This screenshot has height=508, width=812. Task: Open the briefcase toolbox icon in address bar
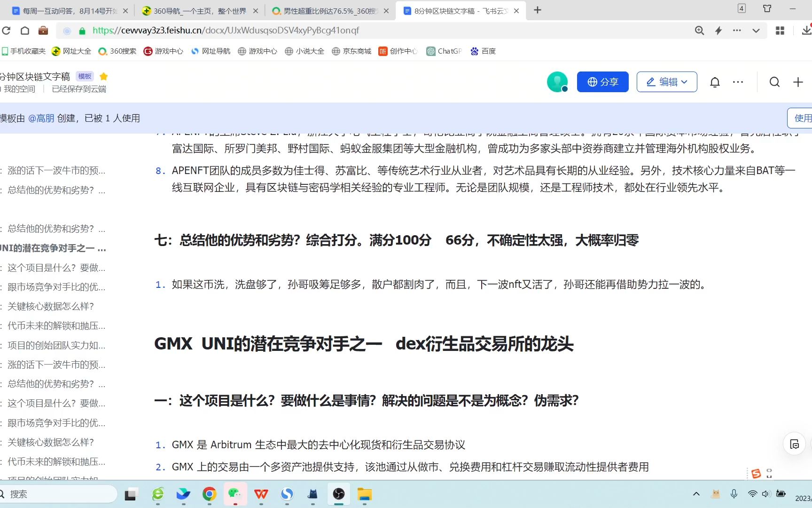tap(43, 31)
